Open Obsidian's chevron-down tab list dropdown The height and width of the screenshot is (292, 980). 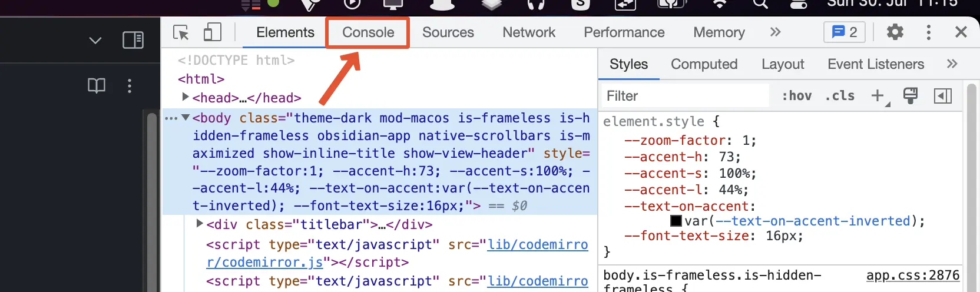click(x=95, y=40)
